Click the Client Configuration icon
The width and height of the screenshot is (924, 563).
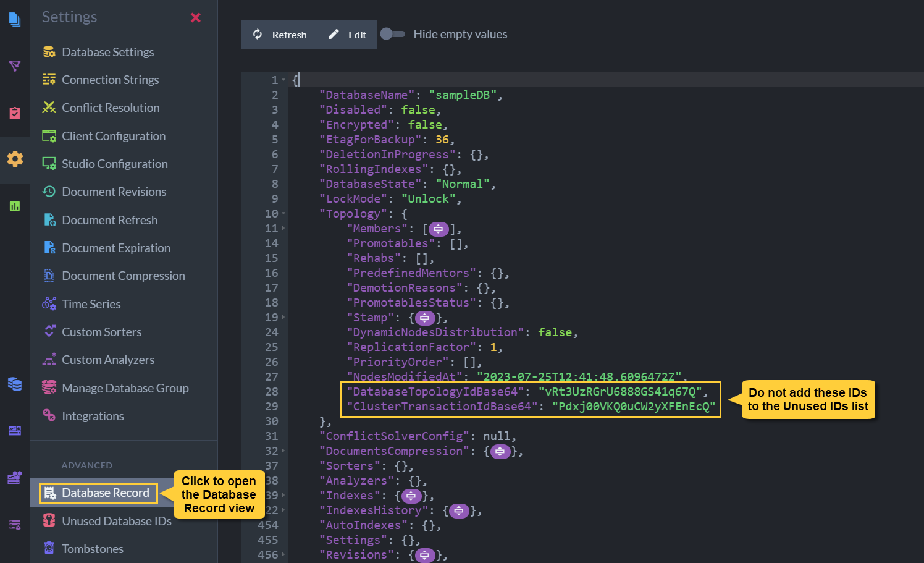(49, 136)
